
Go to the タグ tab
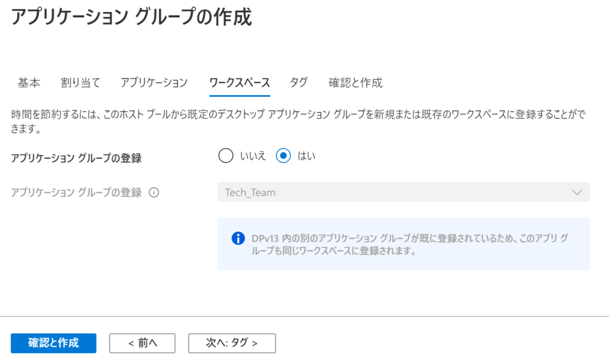pyautogui.click(x=299, y=82)
